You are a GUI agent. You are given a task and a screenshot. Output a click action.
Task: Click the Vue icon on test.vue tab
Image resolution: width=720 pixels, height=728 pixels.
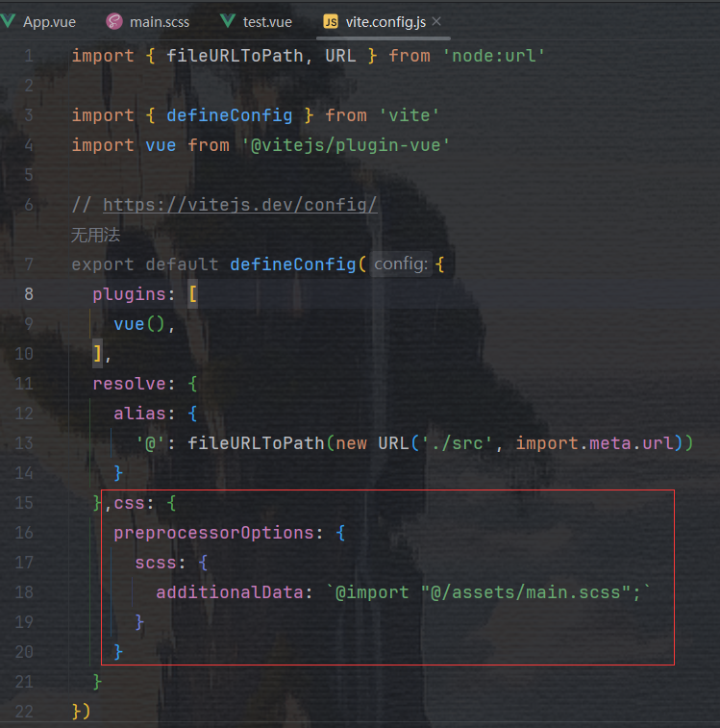[x=228, y=21]
